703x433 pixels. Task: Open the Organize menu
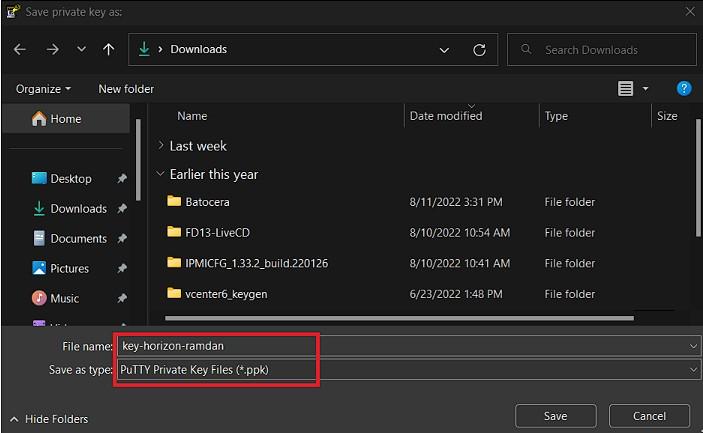click(43, 89)
